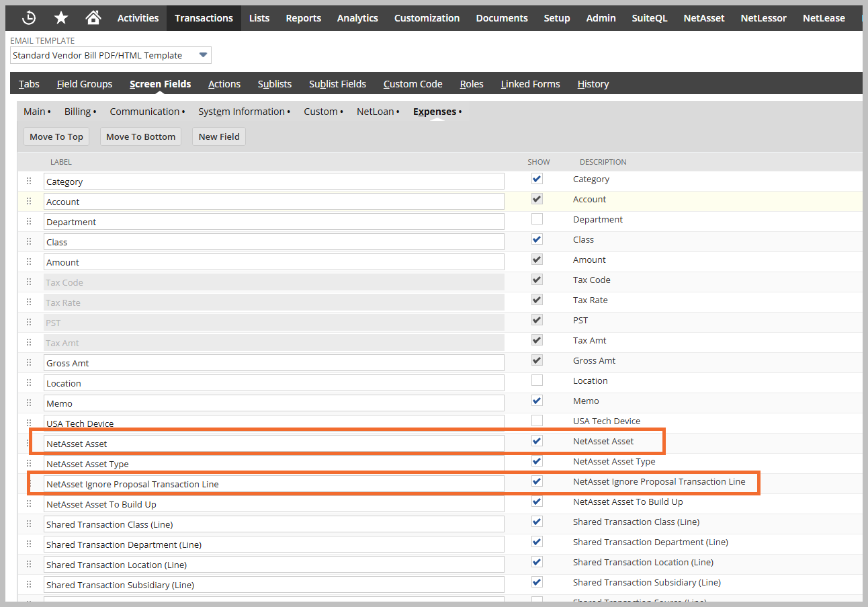Grab drag handle for Shared Transaction Location (Line)

pyautogui.click(x=29, y=565)
